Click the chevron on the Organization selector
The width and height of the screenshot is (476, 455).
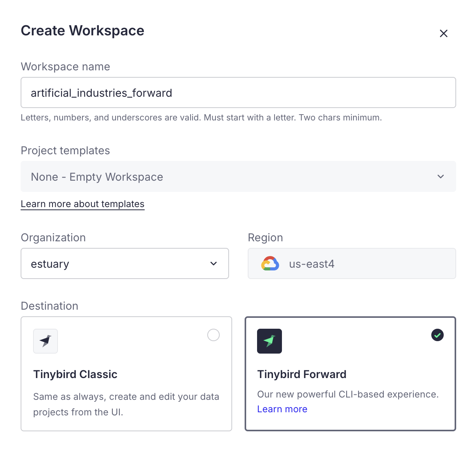[213, 263]
